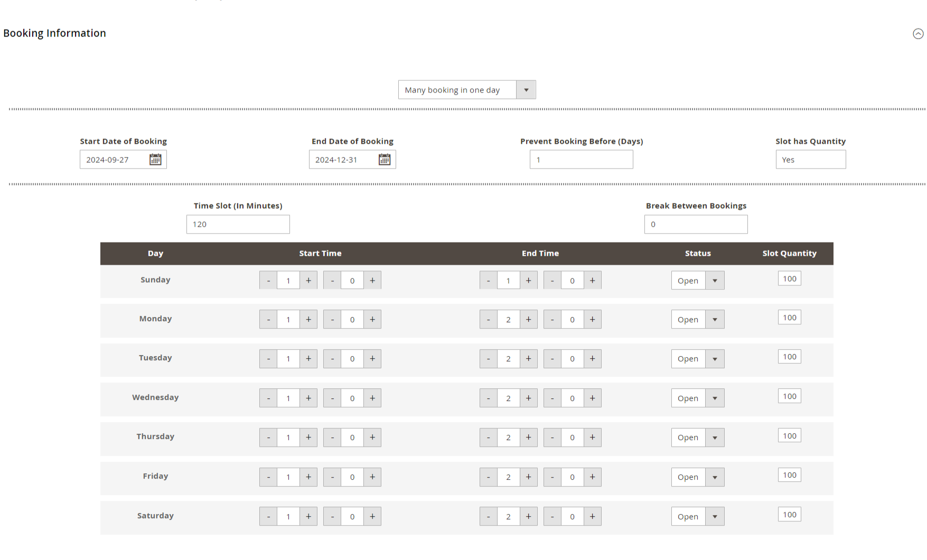Focus the Time Slot (In Minutes) field
This screenshot has width=927, height=560.
[238, 224]
